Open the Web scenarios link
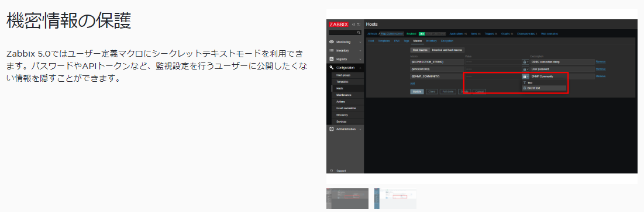Screen dimensions: 644x212 tap(550, 34)
